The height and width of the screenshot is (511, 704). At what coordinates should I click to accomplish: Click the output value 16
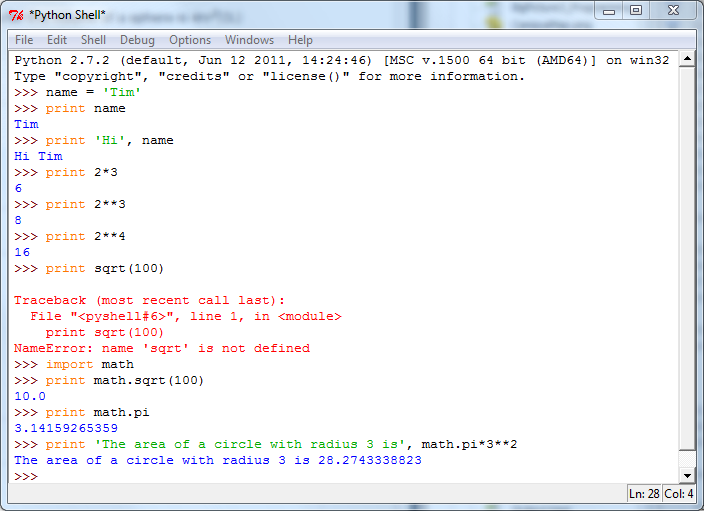22,252
